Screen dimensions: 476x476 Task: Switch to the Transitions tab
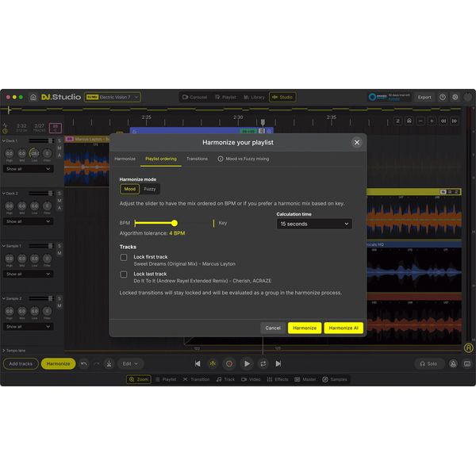pyautogui.click(x=197, y=159)
